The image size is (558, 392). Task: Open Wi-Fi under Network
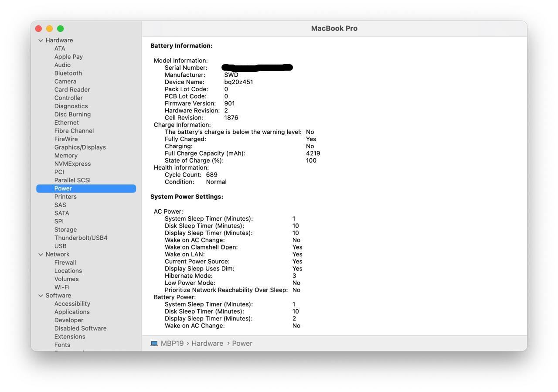61,287
